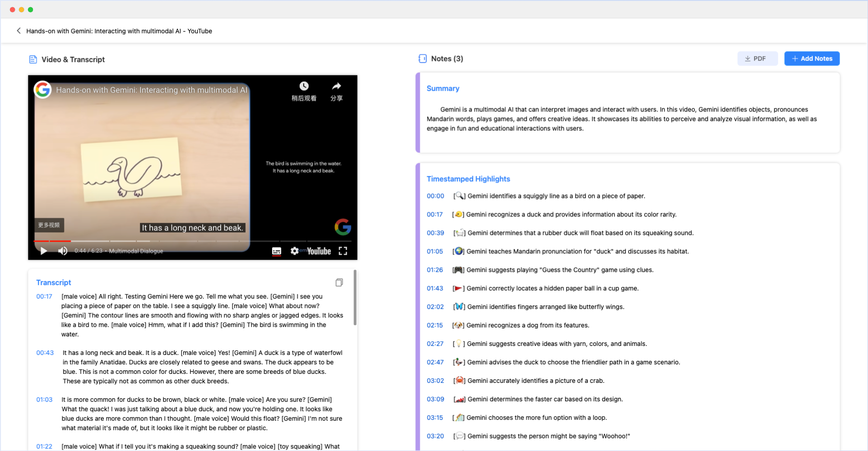Click the light bulb emoji in creative ideas highlight
The height and width of the screenshot is (451, 868).
[459, 344]
